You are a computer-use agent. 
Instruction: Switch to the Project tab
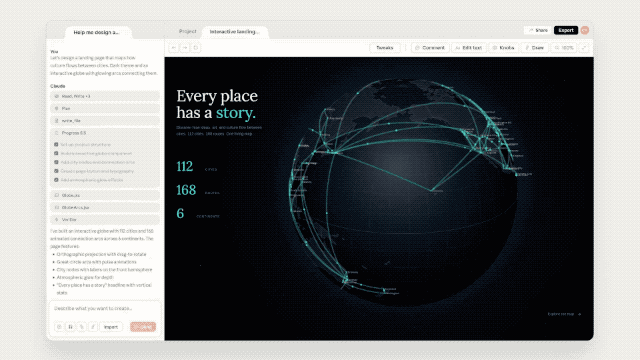click(x=188, y=31)
